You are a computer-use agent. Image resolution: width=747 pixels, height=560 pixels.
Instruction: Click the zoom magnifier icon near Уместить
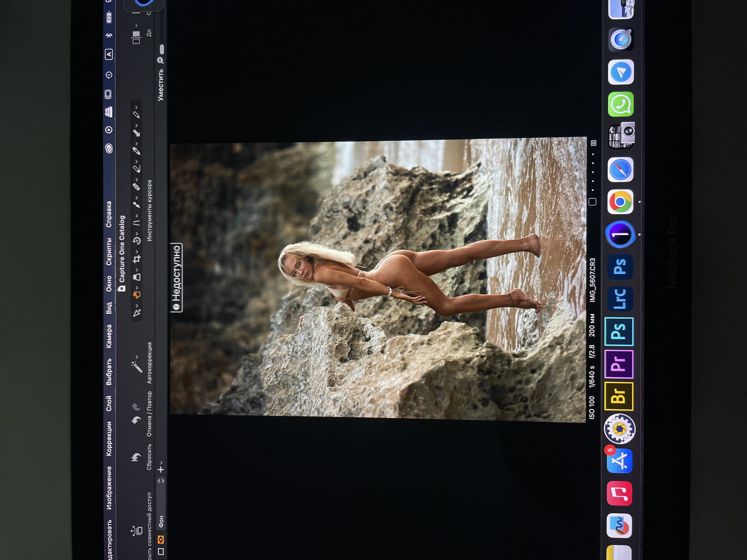[x=161, y=60]
